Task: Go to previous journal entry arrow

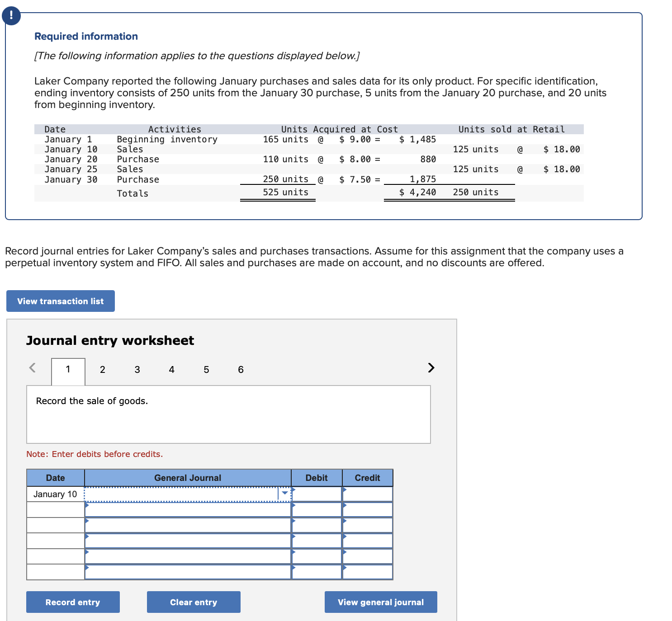Action: (x=32, y=367)
